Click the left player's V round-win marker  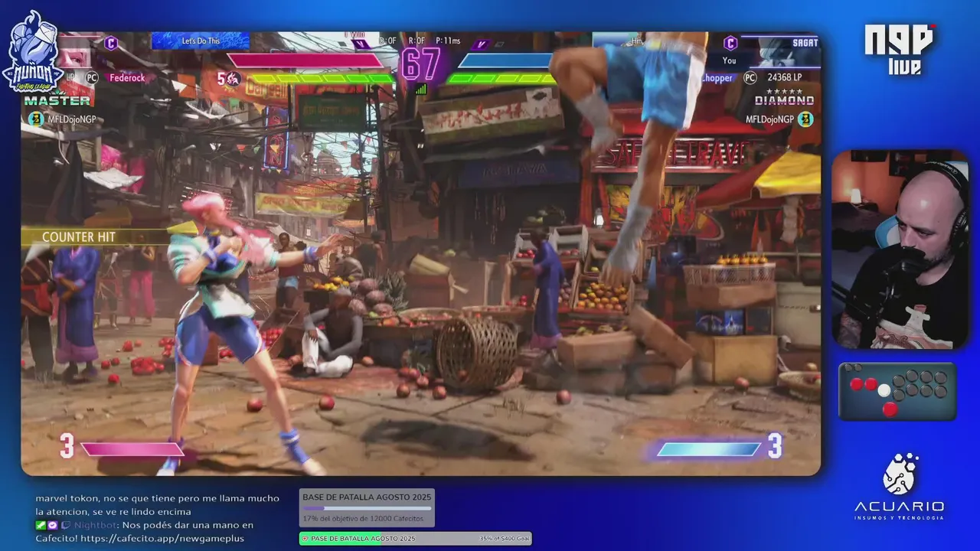[x=361, y=44]
